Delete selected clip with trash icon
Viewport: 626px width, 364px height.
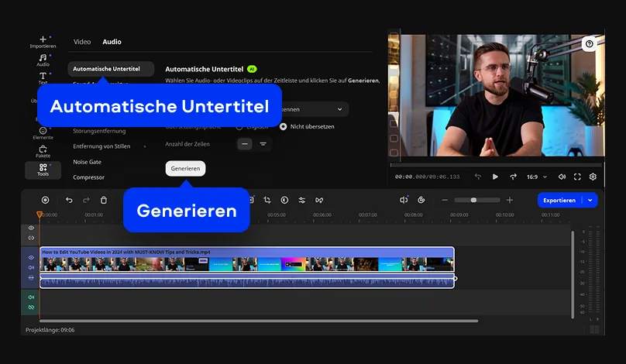tap(104, 200)
